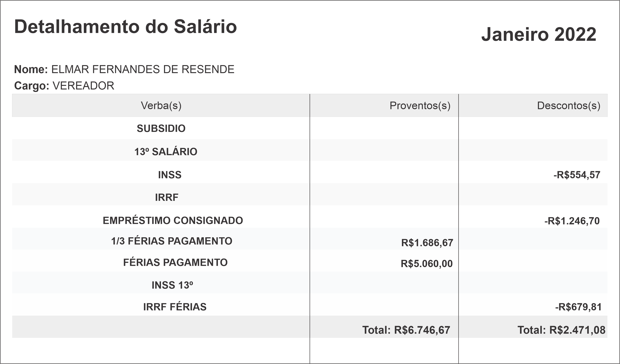Select the R$5.060,00 férias payment amount
The height and width of the screenshot is (364, 620).
click(427, 264)
